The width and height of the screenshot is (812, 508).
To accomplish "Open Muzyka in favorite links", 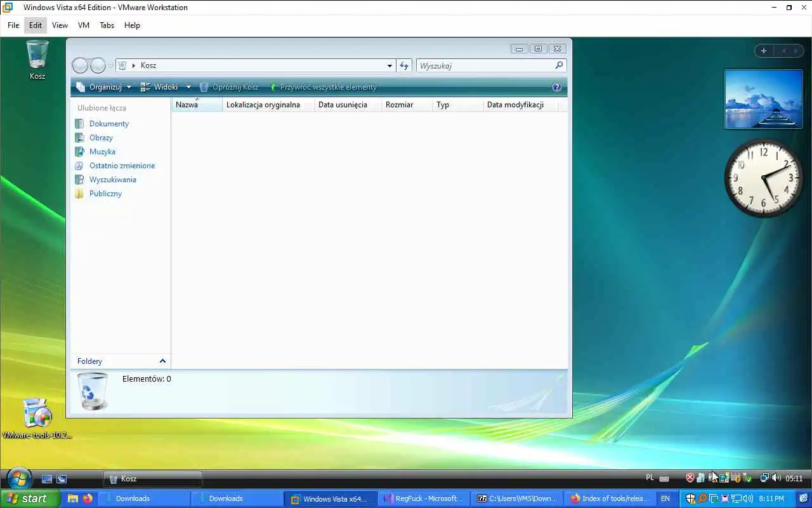I will (x=102, y=152).
